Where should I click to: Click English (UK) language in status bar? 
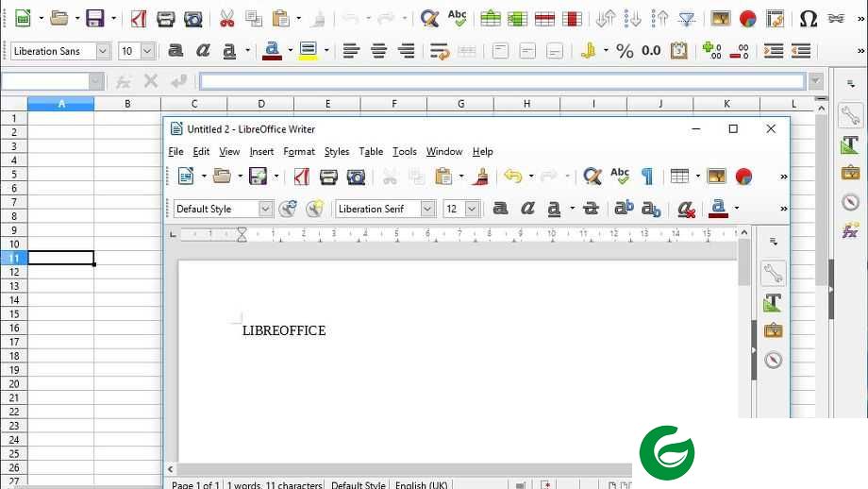coord(422,484)
